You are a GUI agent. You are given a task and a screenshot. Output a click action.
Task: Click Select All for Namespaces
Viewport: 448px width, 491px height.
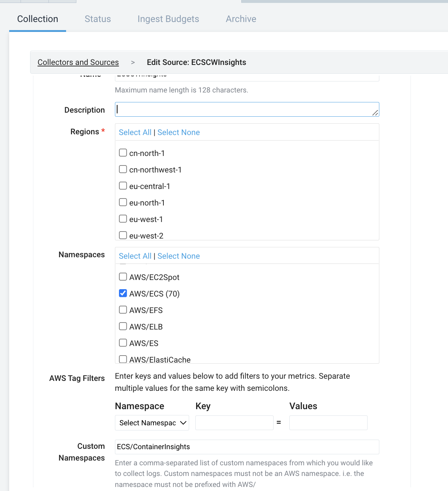coord(135,256)
